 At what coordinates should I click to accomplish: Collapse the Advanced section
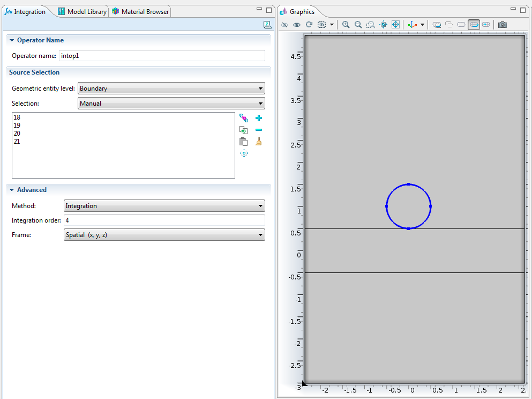pos(12,190)
